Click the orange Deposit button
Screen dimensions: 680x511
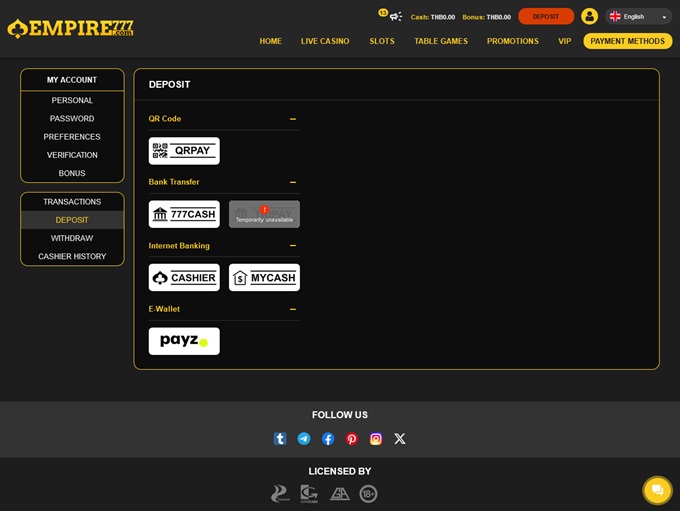pyautogui.click(x=546, y=16)
